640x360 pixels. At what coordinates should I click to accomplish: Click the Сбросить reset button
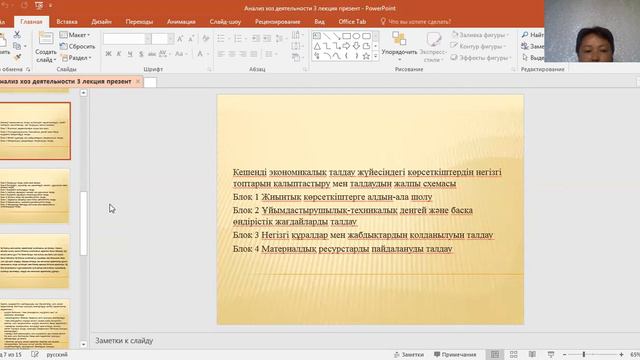coord(78,46)
